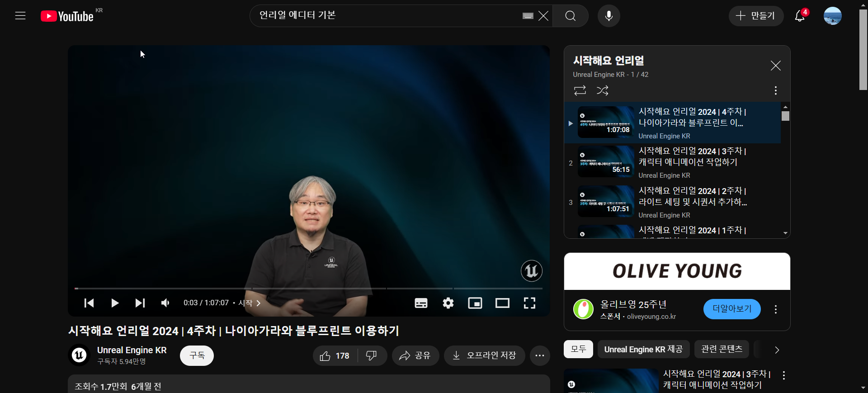The width and height of the screenshot is (868, 393).
Task: Subscribe with the 구독 button
Action: 197,355
